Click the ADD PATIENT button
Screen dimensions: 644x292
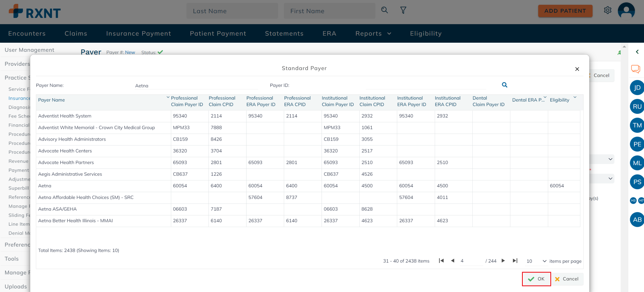pyautogui.click(x=565, y=11)
